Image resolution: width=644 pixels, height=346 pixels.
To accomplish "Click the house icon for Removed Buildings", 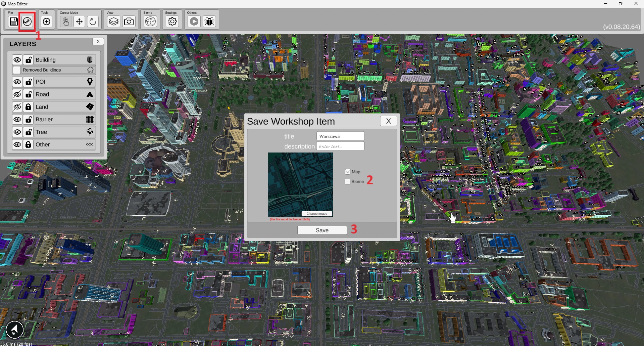I will coord(90,70).
